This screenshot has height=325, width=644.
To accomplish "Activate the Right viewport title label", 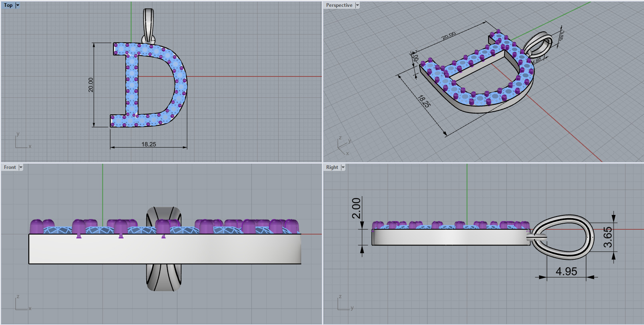I will pyautogui.click(x=332, y=167).
